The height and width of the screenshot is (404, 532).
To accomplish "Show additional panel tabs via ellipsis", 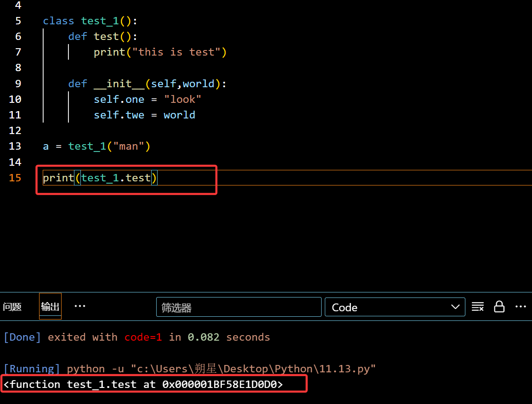I will pos(80,306).
